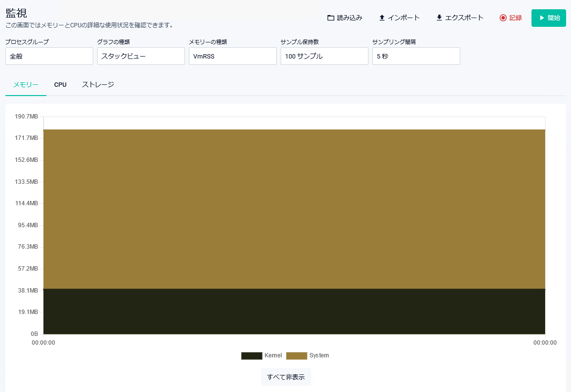This screenshot has height=392, width=571.
Task: Click the 読み込み button label
Action: [x=349, y=18]
